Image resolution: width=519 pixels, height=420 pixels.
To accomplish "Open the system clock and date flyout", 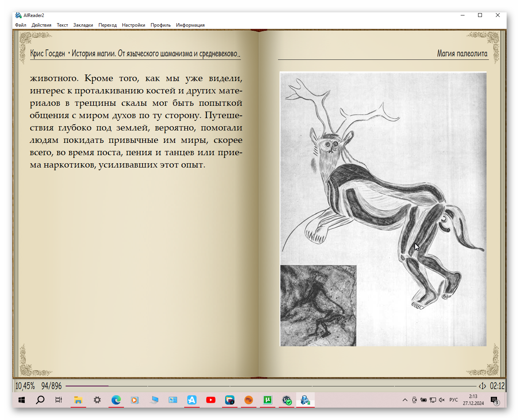I will pos(473,400).
